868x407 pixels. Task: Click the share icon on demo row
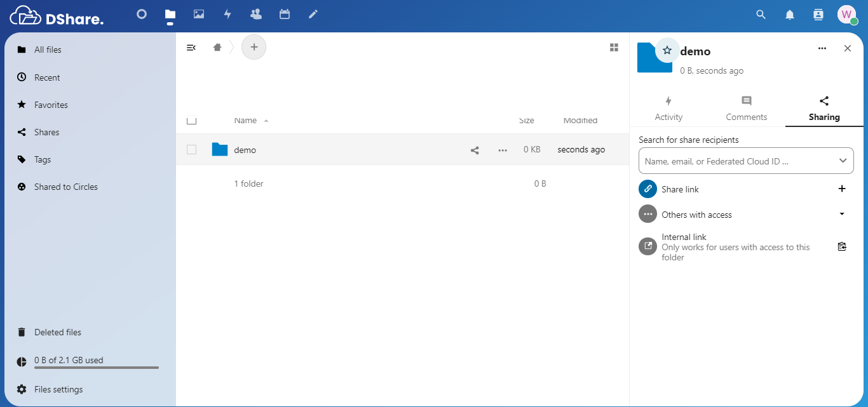[x=475, y=150]
